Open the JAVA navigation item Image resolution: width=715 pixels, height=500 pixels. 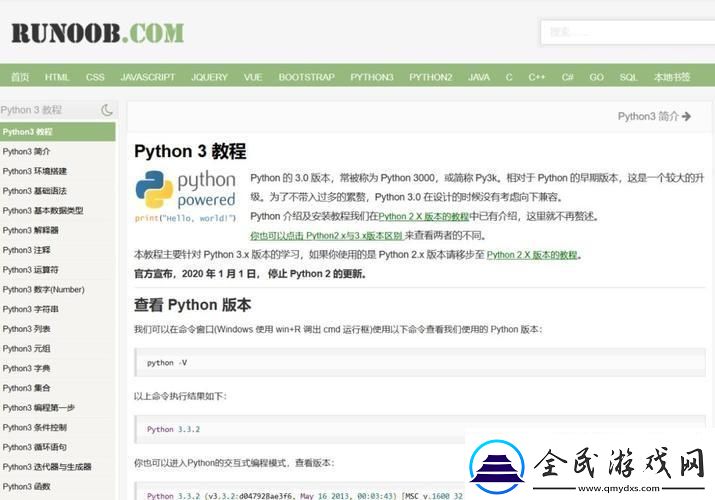(x=479, y=77)
